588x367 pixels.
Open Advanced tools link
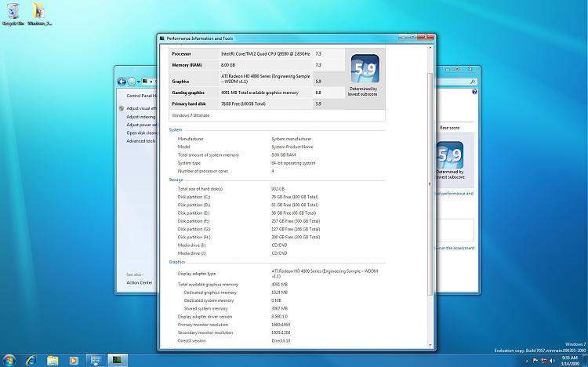140,141
